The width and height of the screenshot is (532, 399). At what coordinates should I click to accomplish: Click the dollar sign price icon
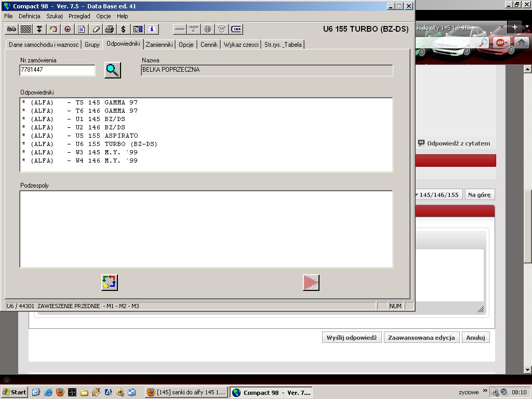pos(124,29)
